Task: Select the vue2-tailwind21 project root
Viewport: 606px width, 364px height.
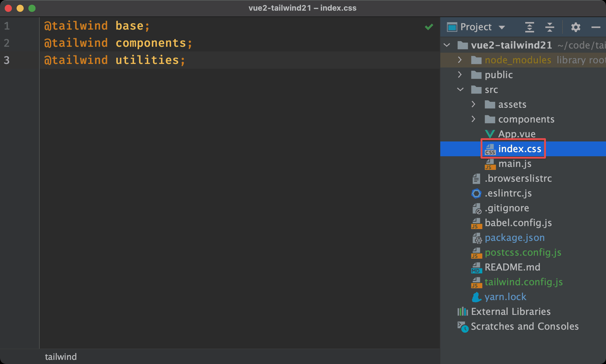Action: click(x=511, y=45)
